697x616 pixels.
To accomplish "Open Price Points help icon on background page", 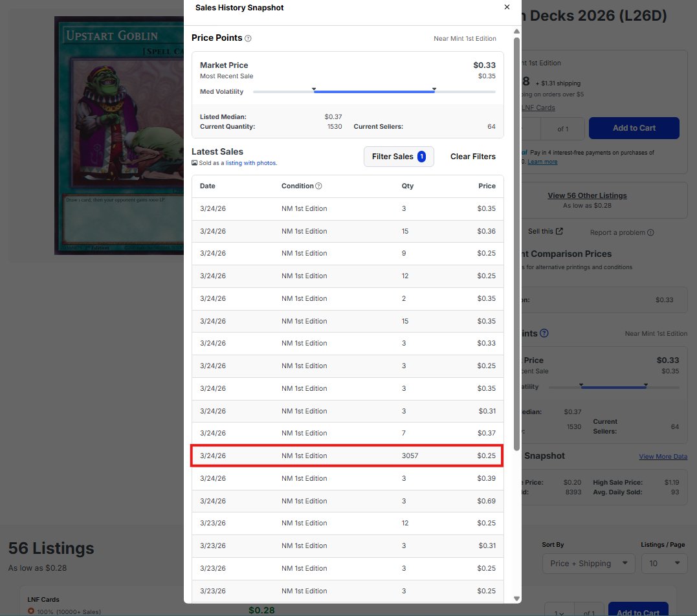I will [544, 333].
